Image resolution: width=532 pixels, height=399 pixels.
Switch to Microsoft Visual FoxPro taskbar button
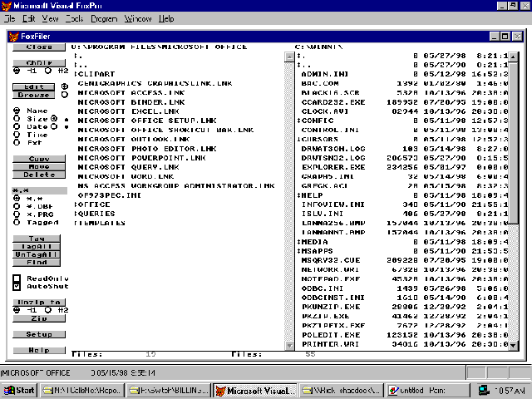point(255,391)
